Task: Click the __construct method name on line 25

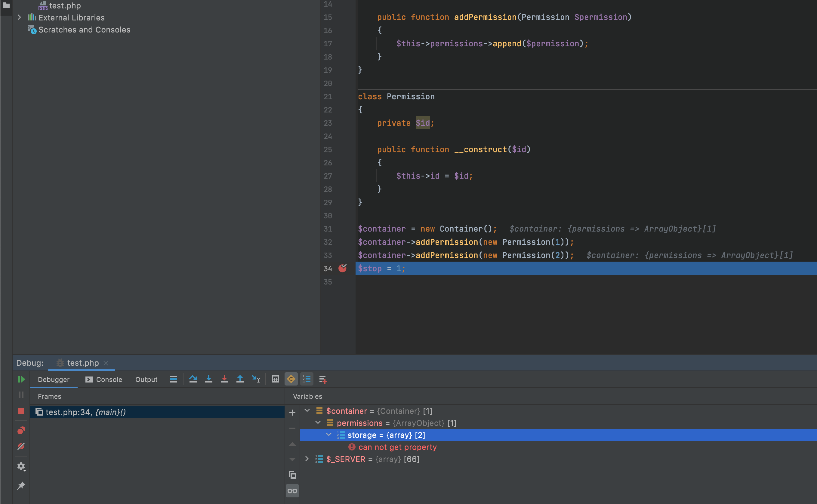Action: click(480, 150)
